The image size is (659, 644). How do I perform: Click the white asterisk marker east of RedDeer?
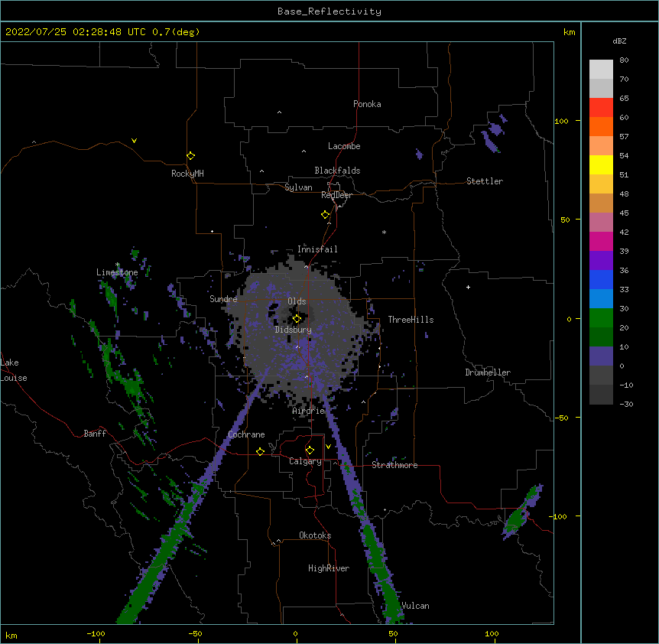(x=384, y=232)
